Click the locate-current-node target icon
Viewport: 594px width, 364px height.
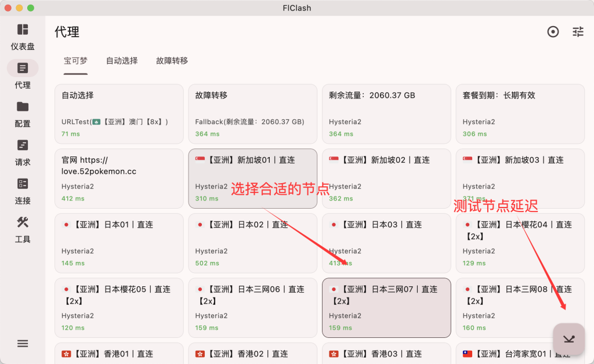(x=553, y=32)
